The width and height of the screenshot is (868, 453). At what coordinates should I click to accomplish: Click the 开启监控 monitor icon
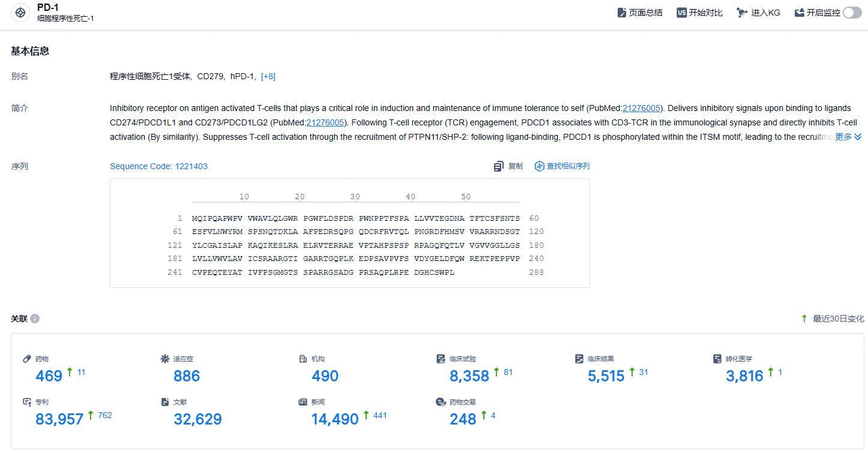[799, 13]
